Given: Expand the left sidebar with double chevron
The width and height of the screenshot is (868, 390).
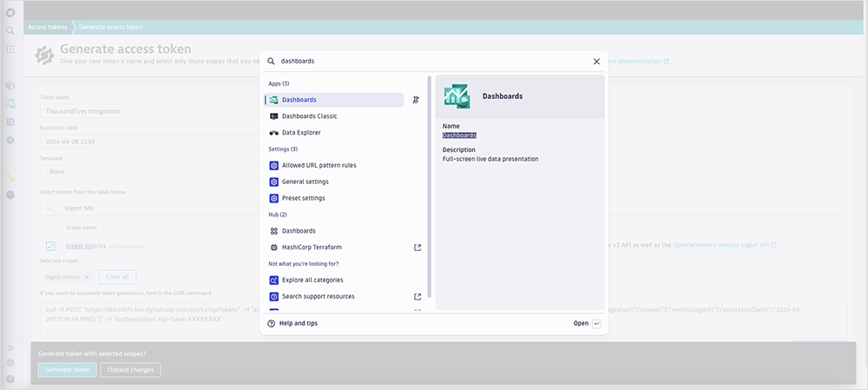Looking at the screenshot, I should (10, 347).
